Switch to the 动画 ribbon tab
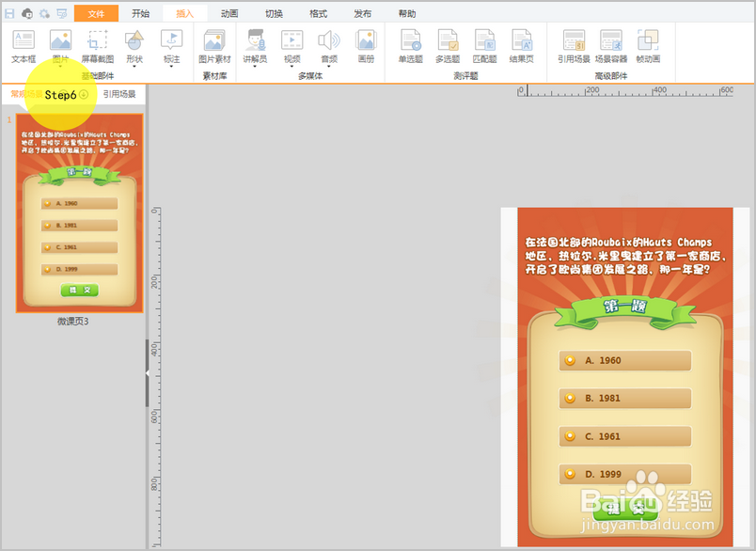756x551 pixels. [229, 13]
